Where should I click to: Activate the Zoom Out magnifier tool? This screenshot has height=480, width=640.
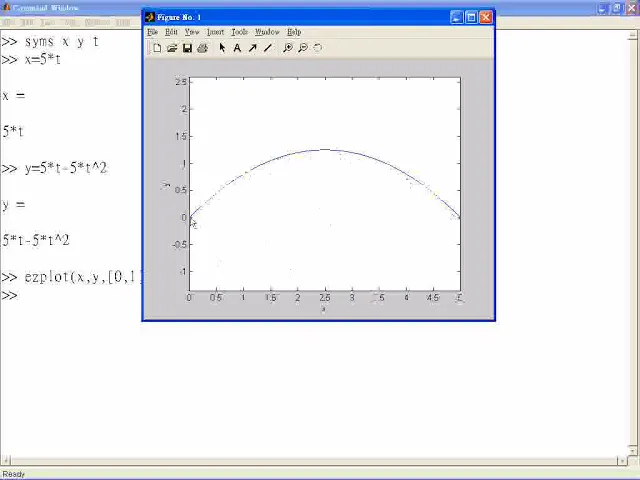coord(303,48)
